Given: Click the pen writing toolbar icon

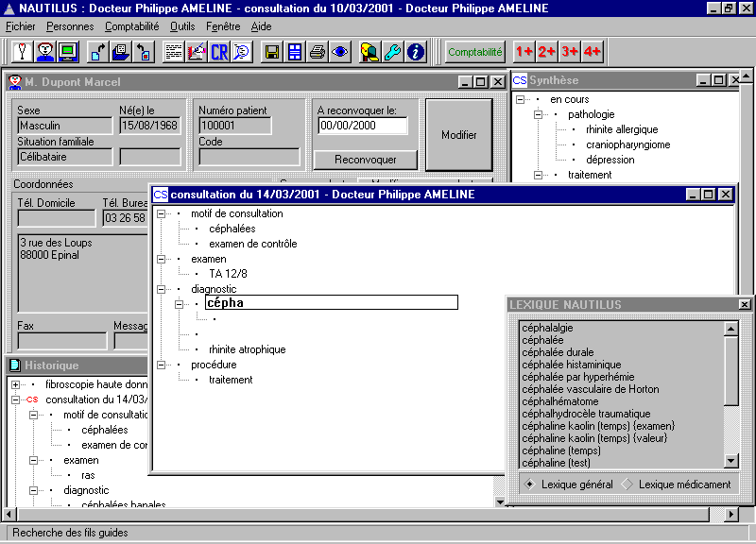Looking at the screenshot, I should 197,52.
